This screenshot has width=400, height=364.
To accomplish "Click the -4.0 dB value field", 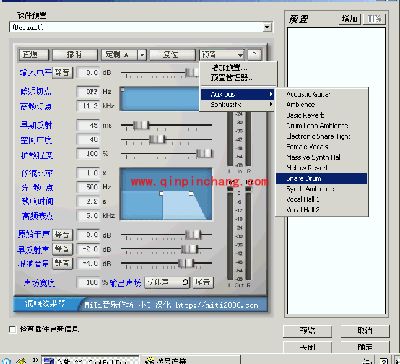I will pyautogui.click(x=88, y=263).
